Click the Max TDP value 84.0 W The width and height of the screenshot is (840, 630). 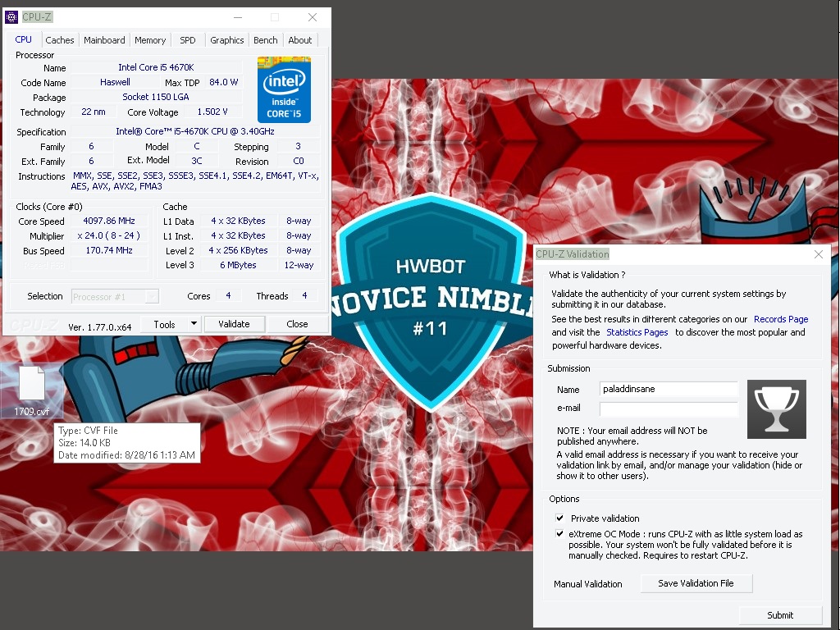click(x=223, y=82)
